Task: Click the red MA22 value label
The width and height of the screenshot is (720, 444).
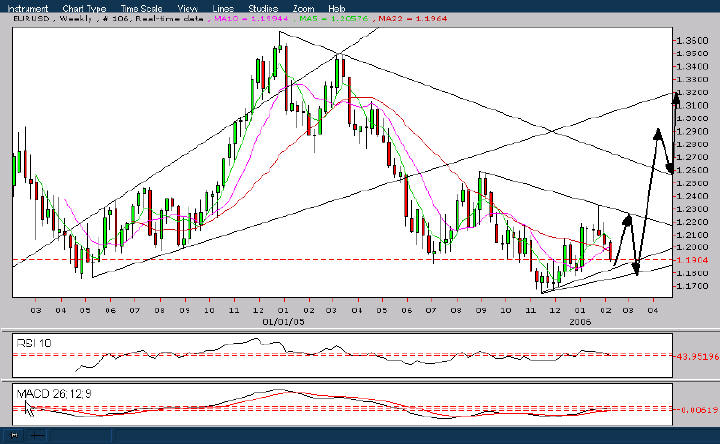Action: [413, 19]
